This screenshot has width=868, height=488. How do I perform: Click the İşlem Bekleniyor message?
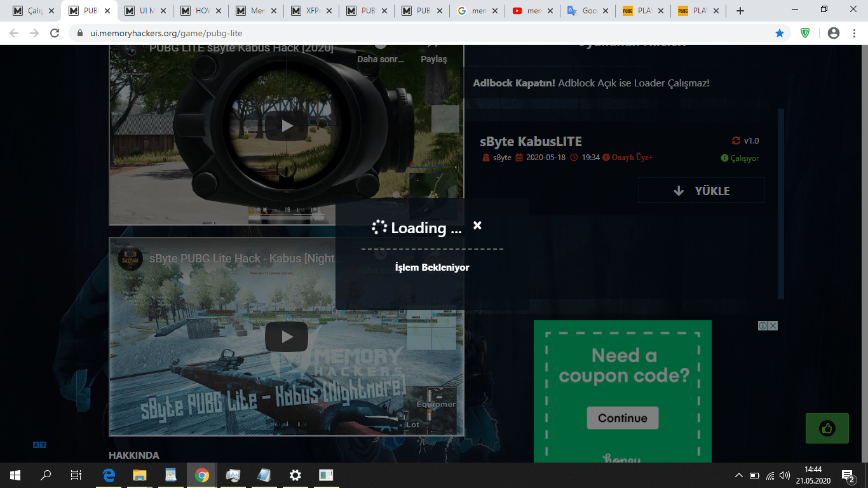pos(432,268)
